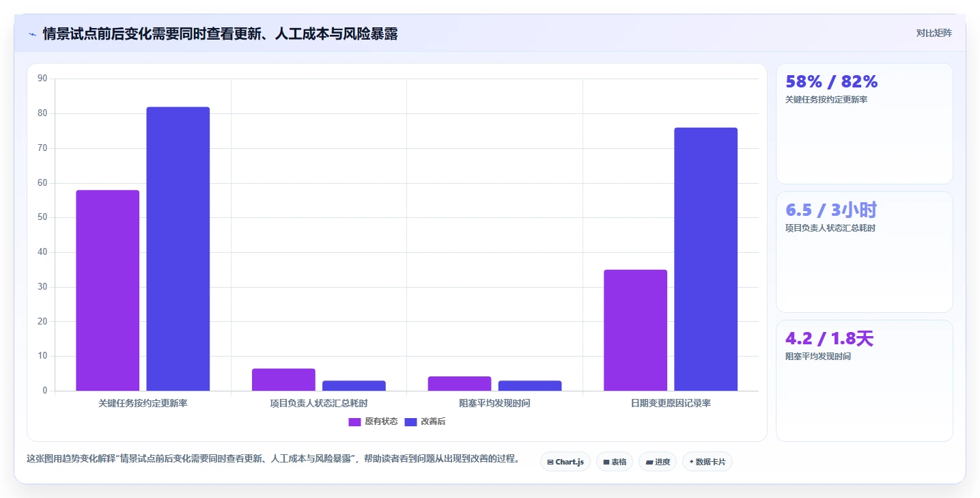Click the 对比矩阵 label in the header
The height and width of the screenshot is (498, 980).
point(934,33)
